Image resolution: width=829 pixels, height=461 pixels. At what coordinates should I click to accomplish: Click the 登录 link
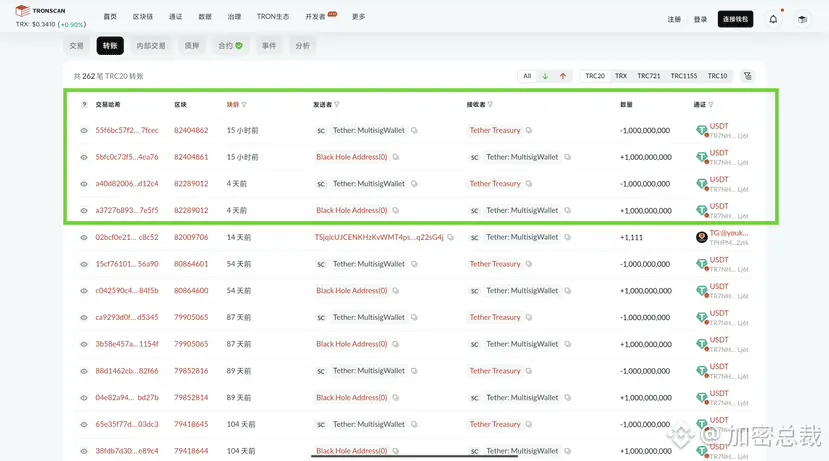click(701, 20)
